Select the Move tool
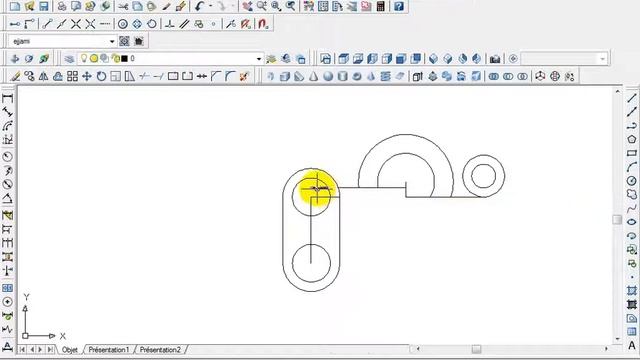This screenshot has width=640, height=360. click(87, 76)
